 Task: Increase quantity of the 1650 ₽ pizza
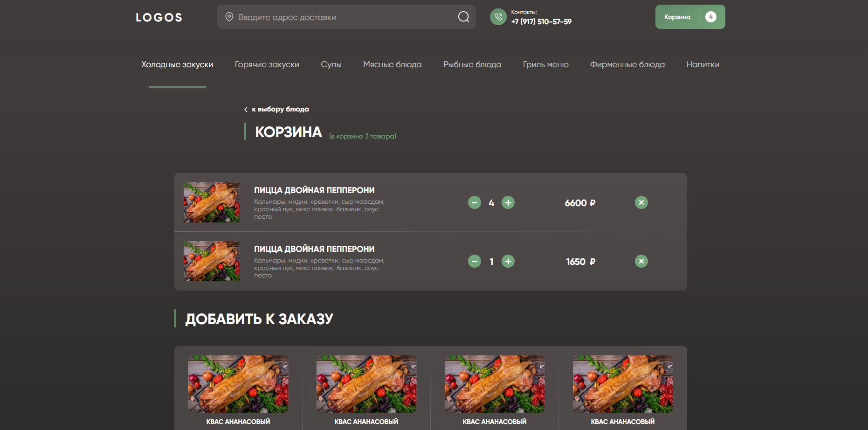pyautogui.click(x=508, y=261)
